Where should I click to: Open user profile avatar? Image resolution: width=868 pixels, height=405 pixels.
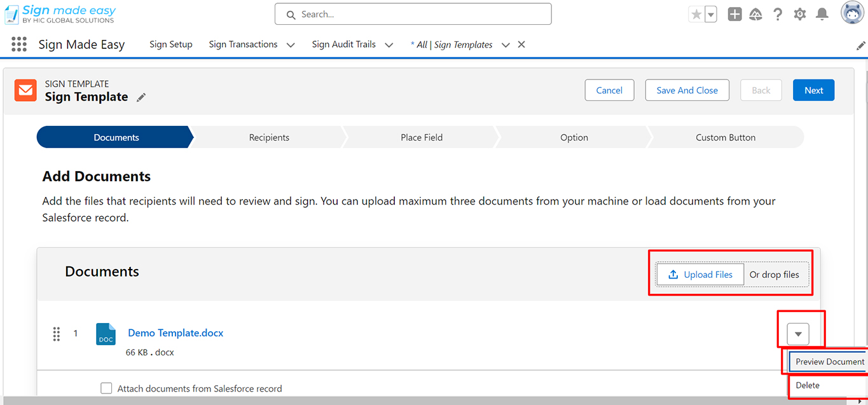pos(852,13)
